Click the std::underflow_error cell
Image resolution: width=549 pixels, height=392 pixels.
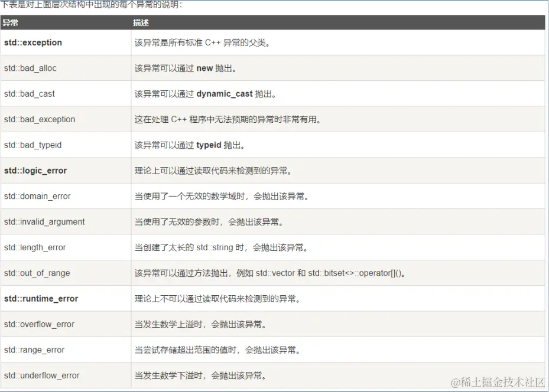[x=42, y=375]
